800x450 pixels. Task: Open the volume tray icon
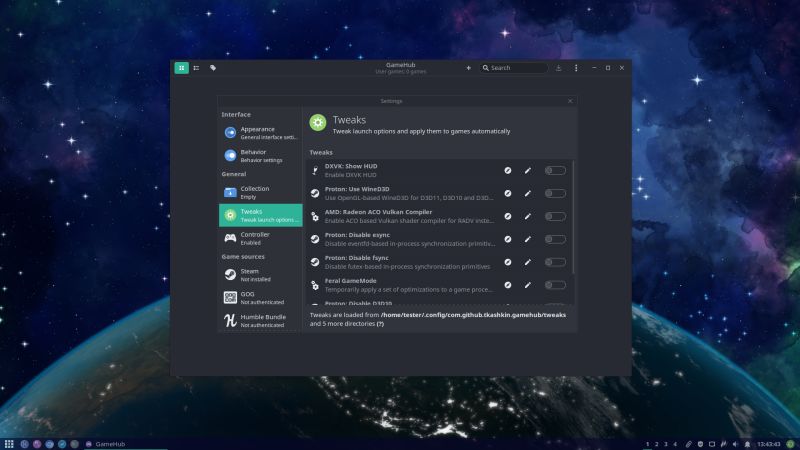pos(735,444)
